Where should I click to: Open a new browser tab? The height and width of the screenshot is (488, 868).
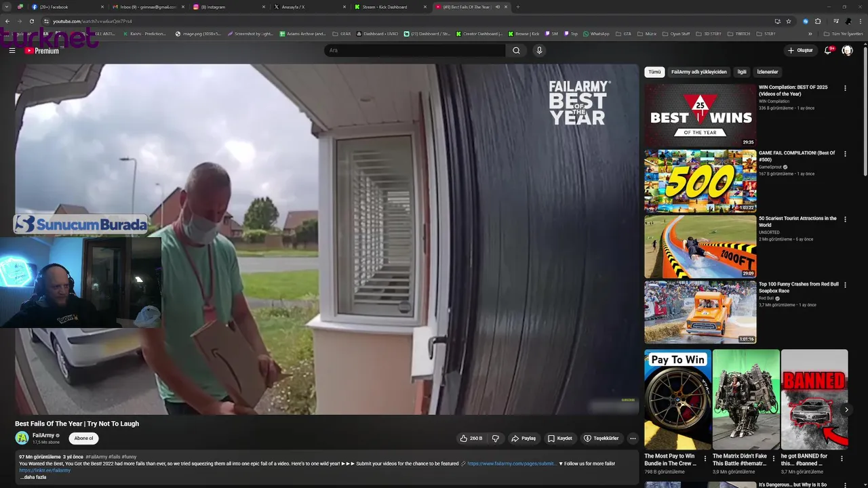click(x=517, y=7)
